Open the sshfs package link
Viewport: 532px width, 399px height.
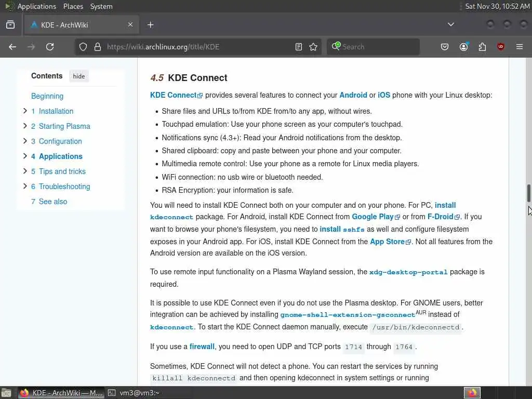353,230
